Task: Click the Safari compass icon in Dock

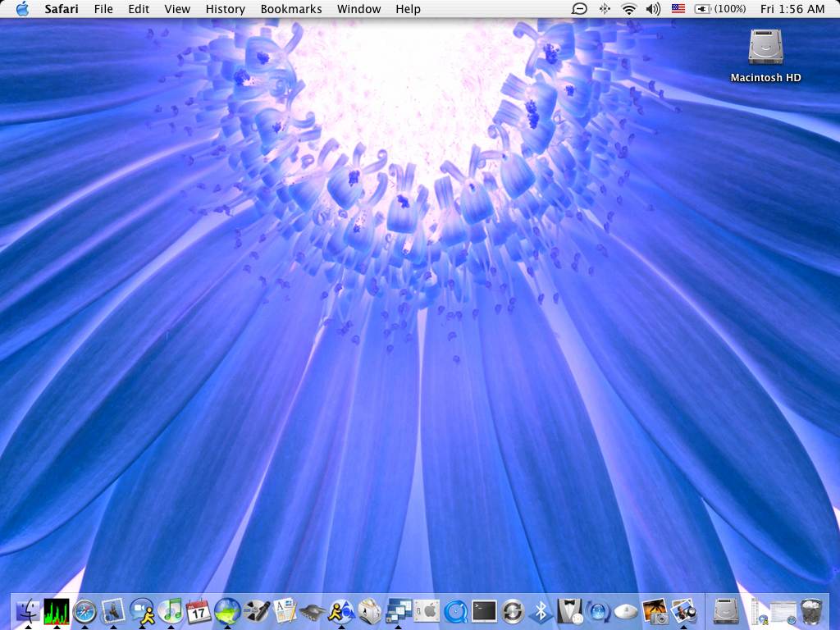Action: [84, 610]
